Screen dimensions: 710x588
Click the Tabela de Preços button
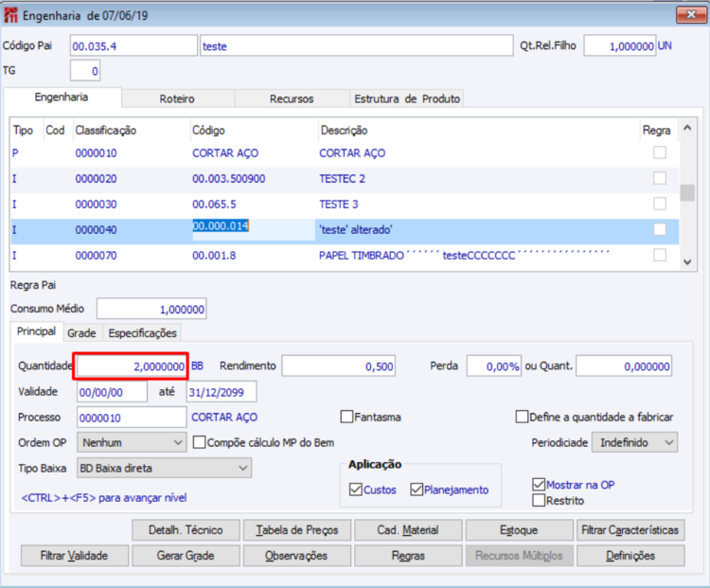(x=296, y=530)
